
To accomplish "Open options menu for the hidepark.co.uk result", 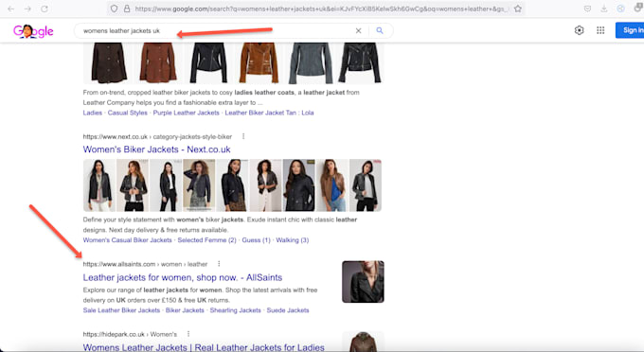I will [188, 334].
